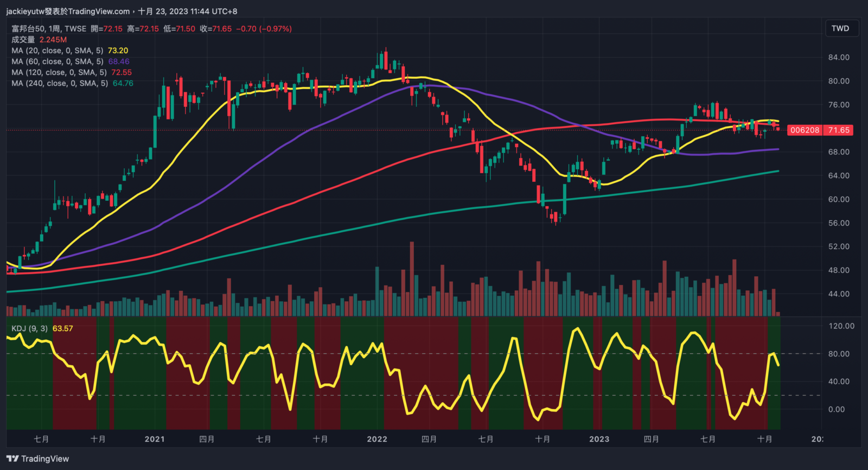Click the 71.65 current price label
Viewport: 868px width, 470px height.
(839, 130)
